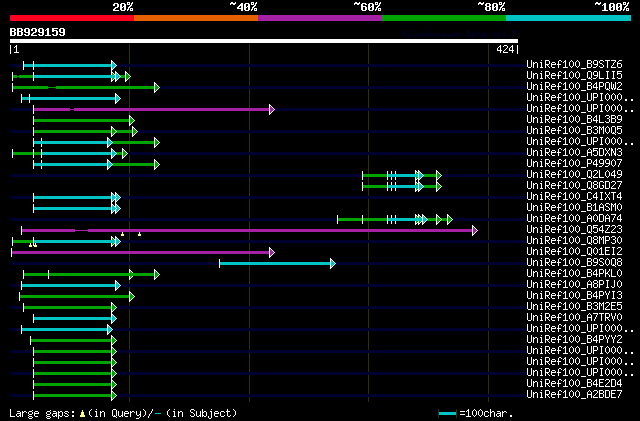Click the cyan alignment bar in B9S0Q8 row

(x=277, y=263)
